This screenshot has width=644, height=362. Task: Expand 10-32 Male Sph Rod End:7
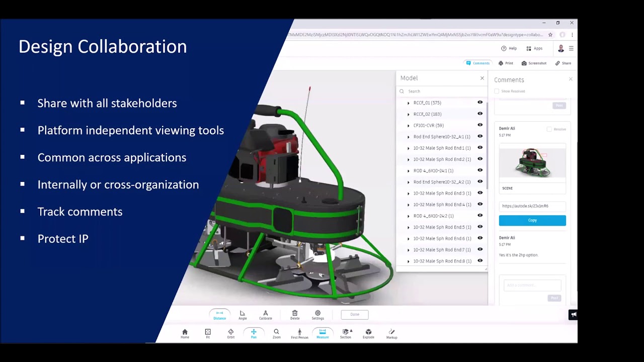coord(409,250)
